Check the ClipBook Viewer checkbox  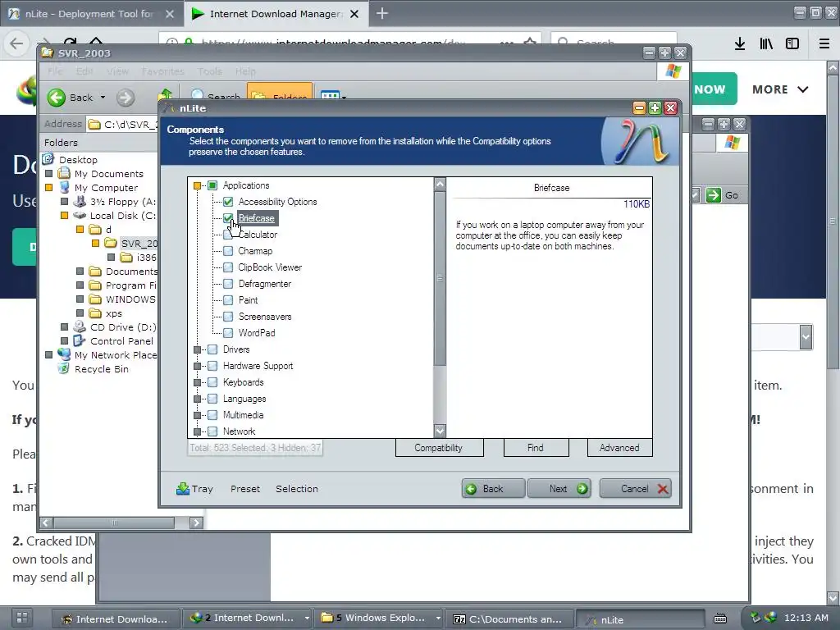[x=228, y=267]
